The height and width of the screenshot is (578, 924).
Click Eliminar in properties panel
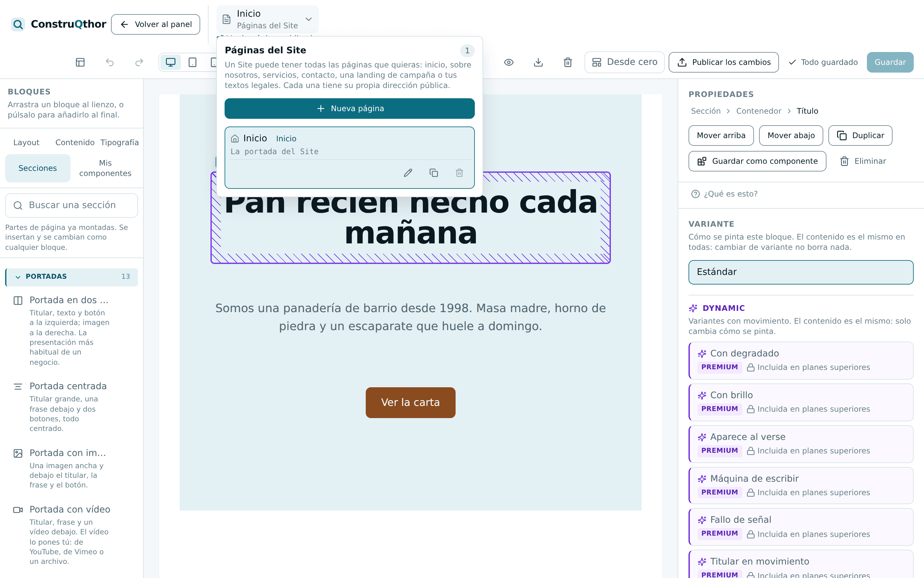863,161
